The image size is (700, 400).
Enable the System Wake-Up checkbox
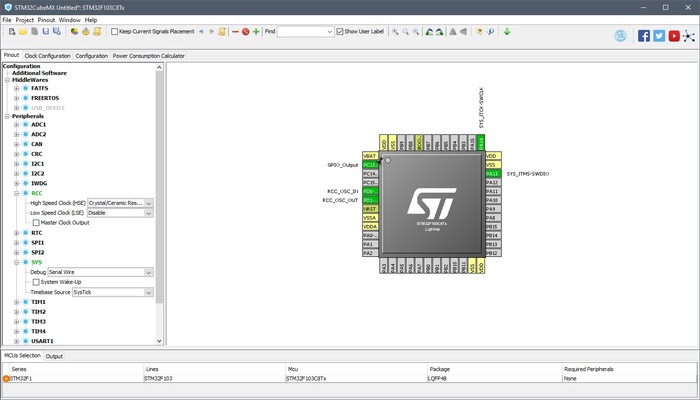click(x=36, y=282)
